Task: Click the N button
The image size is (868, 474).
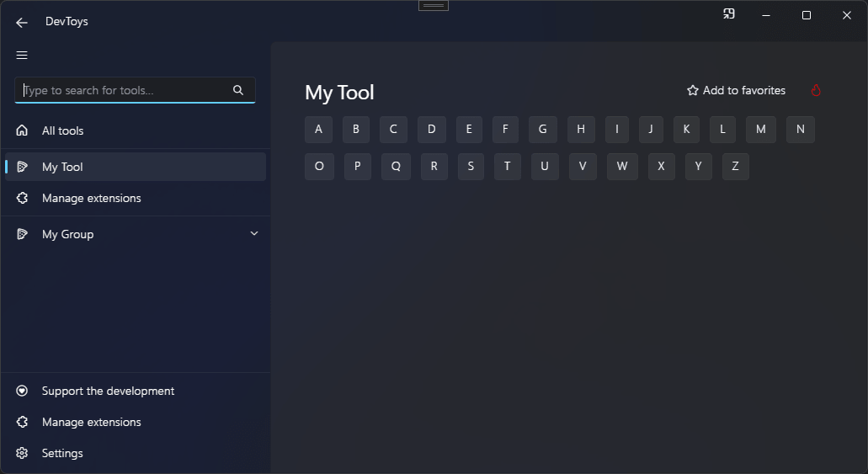Action: tap(801, 130)
